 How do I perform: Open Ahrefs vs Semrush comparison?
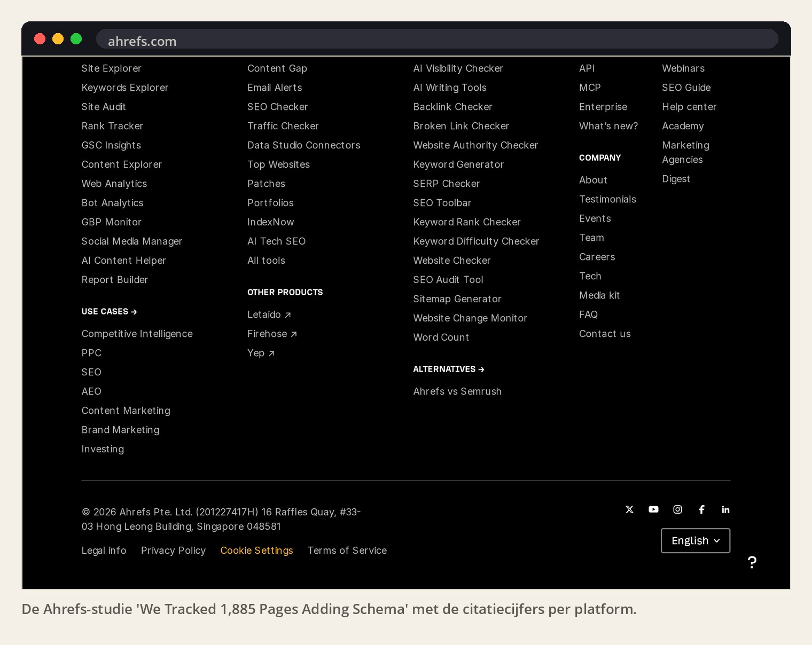click(457, 391)
